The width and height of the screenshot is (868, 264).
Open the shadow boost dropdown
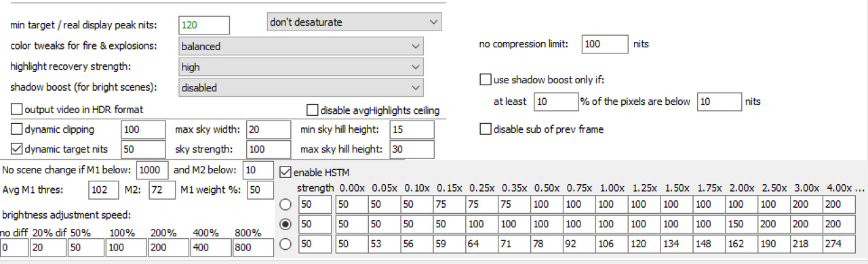tap(301, 87)
